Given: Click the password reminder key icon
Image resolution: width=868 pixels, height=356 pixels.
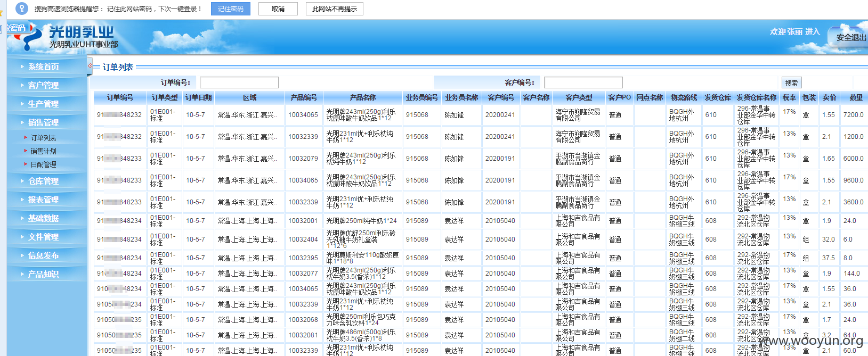Looking at the screenshot, I should tap(21, 9).
